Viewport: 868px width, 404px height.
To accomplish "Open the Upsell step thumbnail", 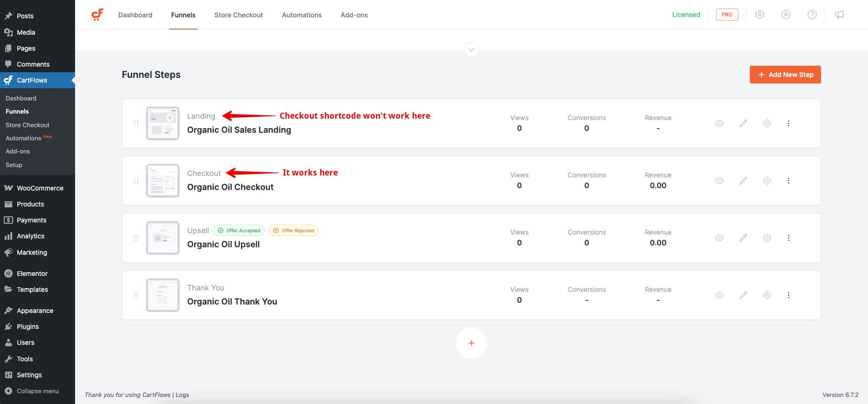I will click(163, 238).
